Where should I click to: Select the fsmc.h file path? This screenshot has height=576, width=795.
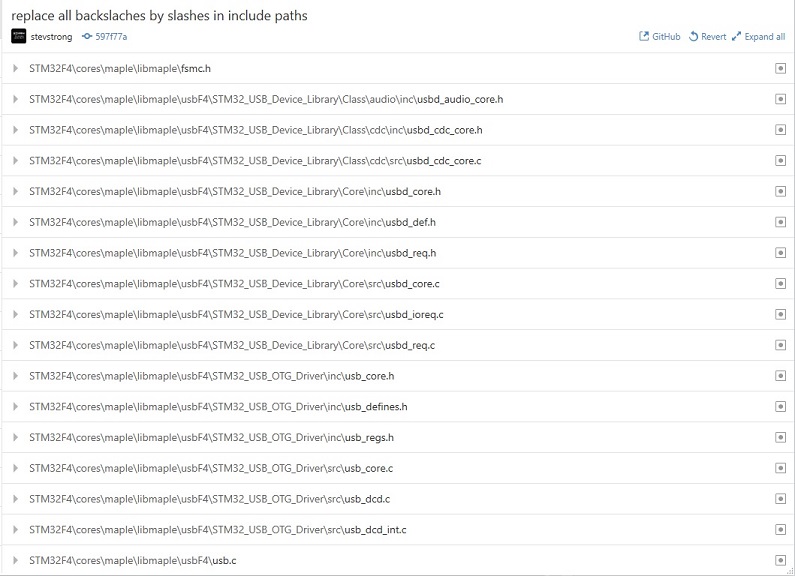120,68
